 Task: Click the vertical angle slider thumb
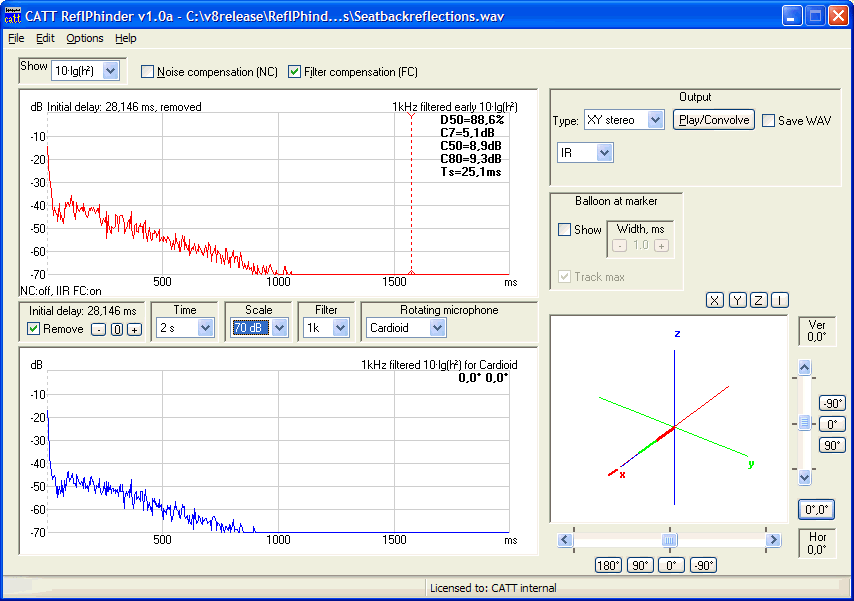click(x=804, y=424)
